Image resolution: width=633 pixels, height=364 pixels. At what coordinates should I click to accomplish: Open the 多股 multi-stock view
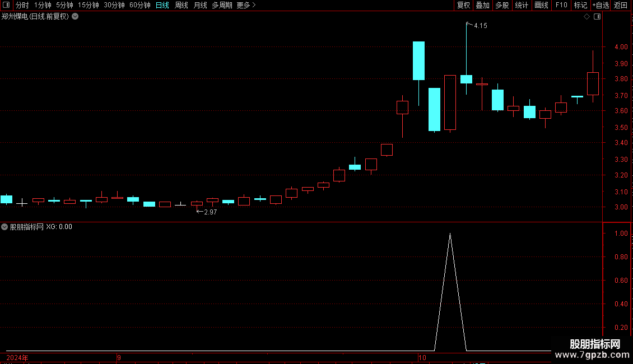tap(502, 5)
